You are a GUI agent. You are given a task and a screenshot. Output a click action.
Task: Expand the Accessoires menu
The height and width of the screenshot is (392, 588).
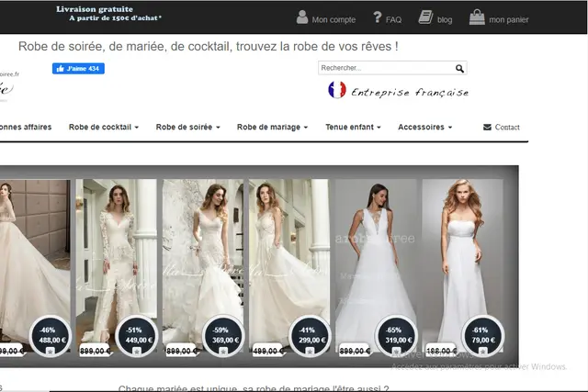pyautogui.click(x=424, y=127)
